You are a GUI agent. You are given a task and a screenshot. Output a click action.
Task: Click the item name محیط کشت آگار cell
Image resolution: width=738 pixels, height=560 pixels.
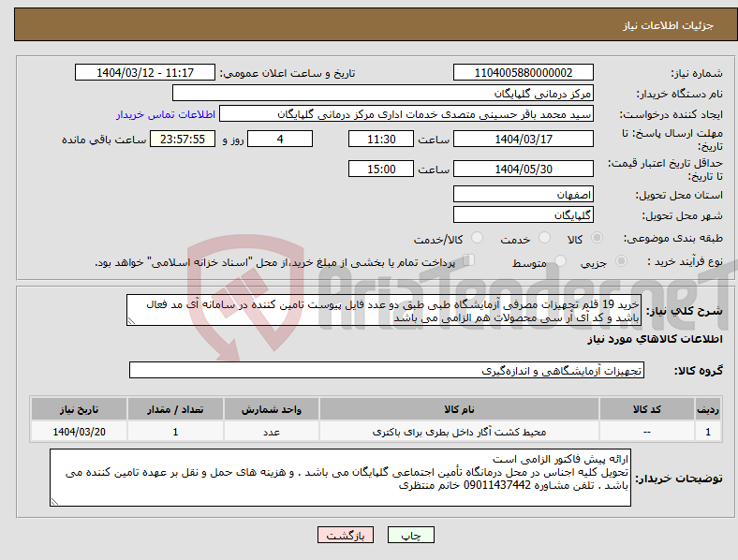pos(459,432)
